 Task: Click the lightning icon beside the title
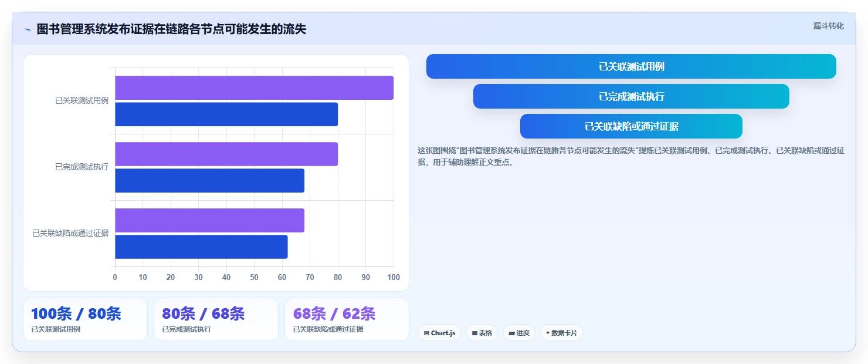[x=28, y=29]
